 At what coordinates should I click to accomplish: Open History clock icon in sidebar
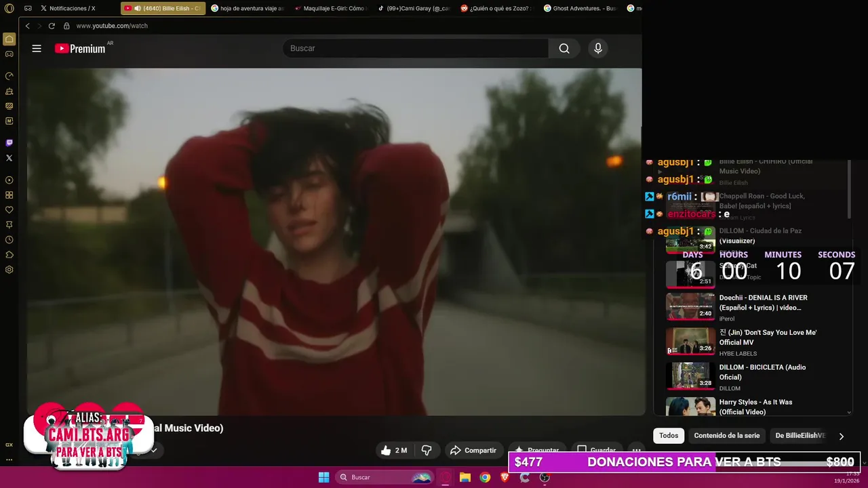click(9, 240)
